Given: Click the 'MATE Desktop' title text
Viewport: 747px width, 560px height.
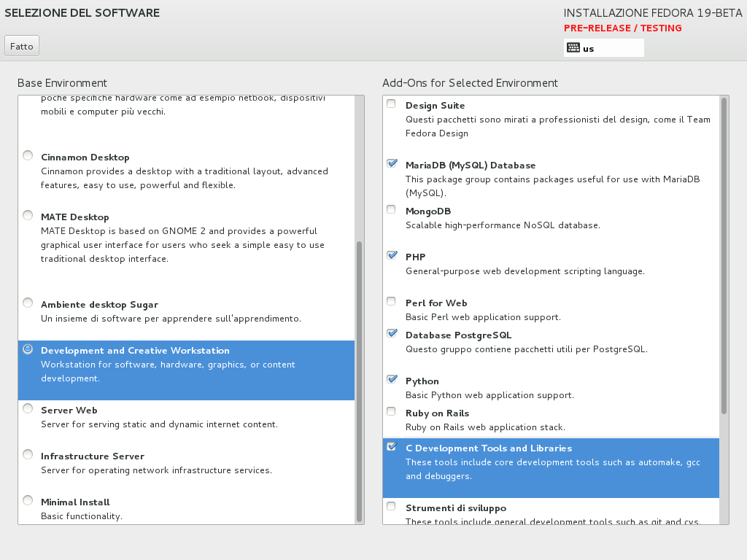Looking at the screenshot, I should pos(75,217).
